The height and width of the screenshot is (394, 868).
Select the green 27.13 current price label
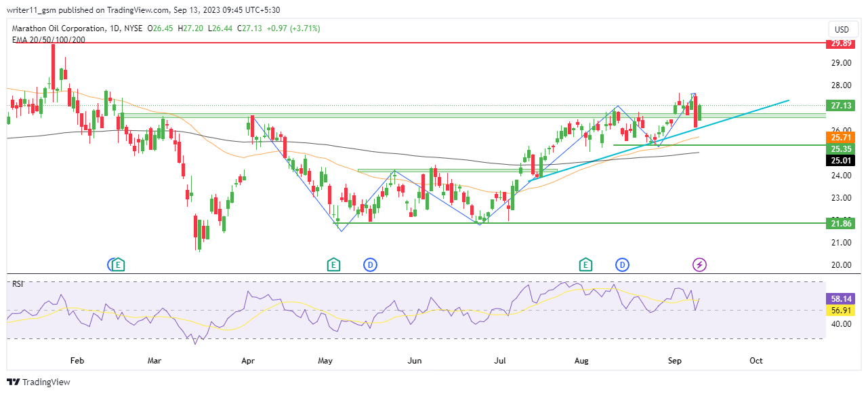841,106
